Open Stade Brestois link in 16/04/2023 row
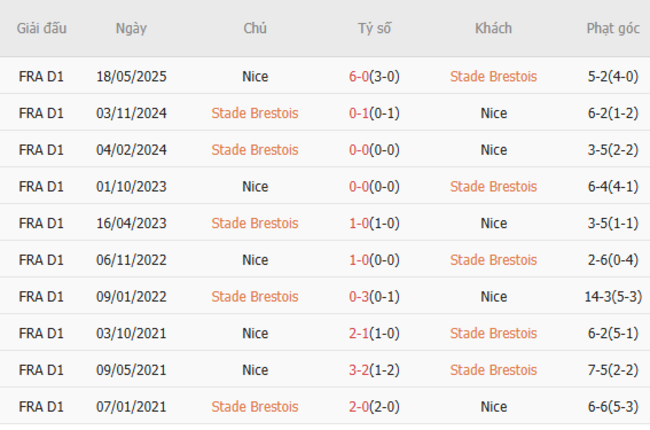This screenshot has height=430, width=650. click(255, 223)
